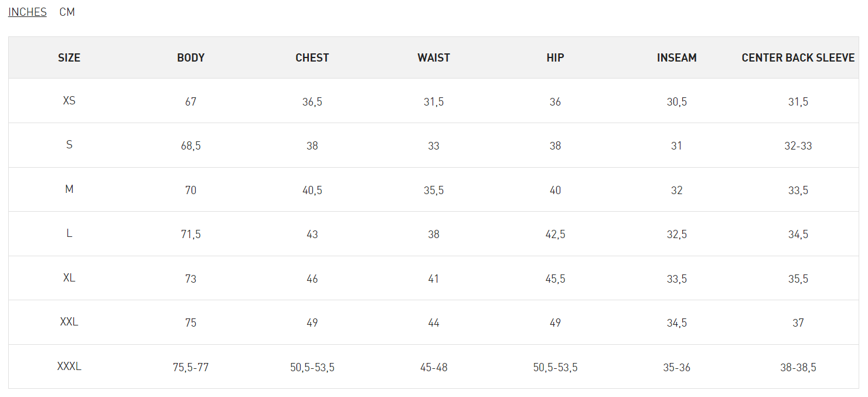Image resolution: width=868 pixels, height=397 pixels.
Task: Select the XL size row label
Action: [x=69, y=278]
